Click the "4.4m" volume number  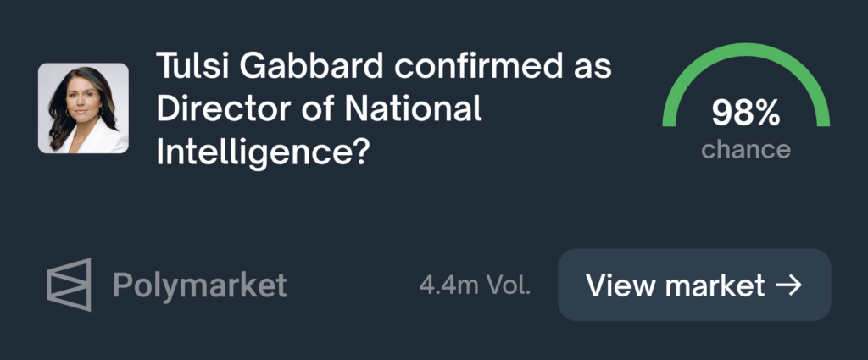click(x=447, y=285)
